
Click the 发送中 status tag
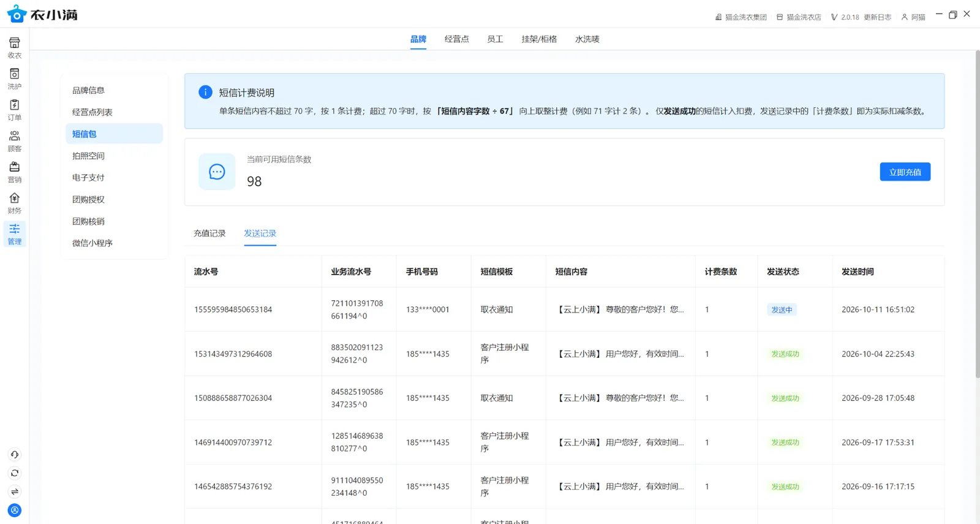coord(782,309)
